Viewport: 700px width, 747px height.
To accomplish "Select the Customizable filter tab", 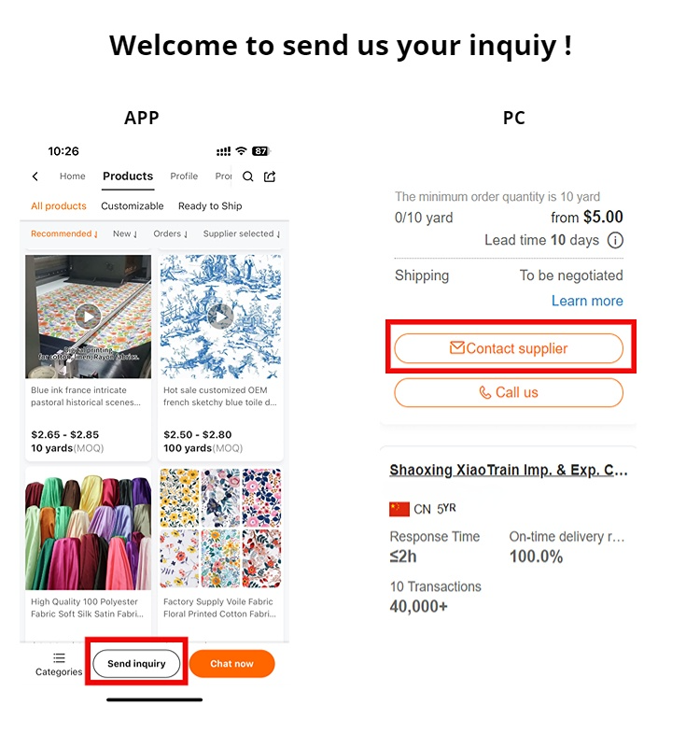I will point(132,206).
